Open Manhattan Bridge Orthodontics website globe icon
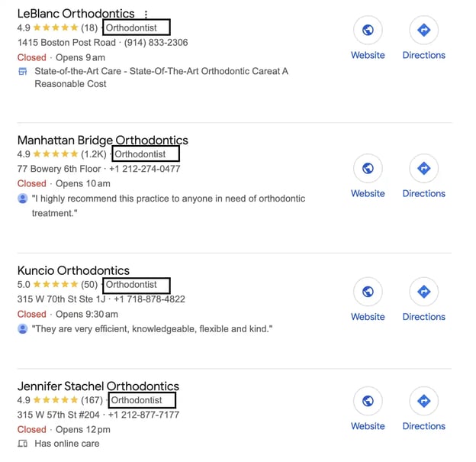The width and height of the screenshot is (476, 462). [368, 169]
